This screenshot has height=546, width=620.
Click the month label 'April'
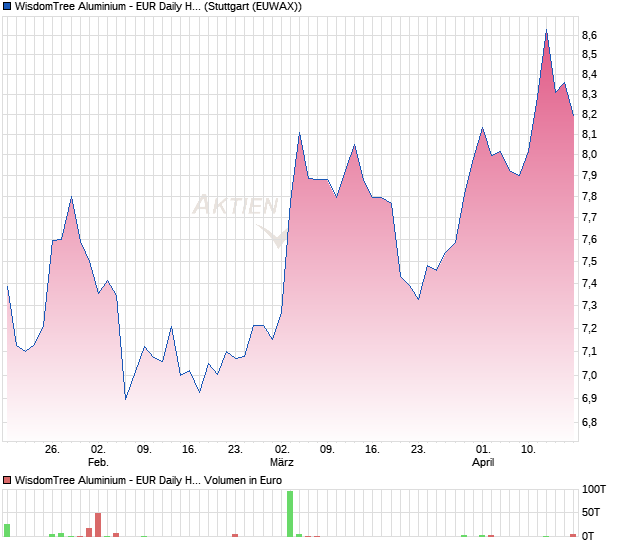point(483,463)
